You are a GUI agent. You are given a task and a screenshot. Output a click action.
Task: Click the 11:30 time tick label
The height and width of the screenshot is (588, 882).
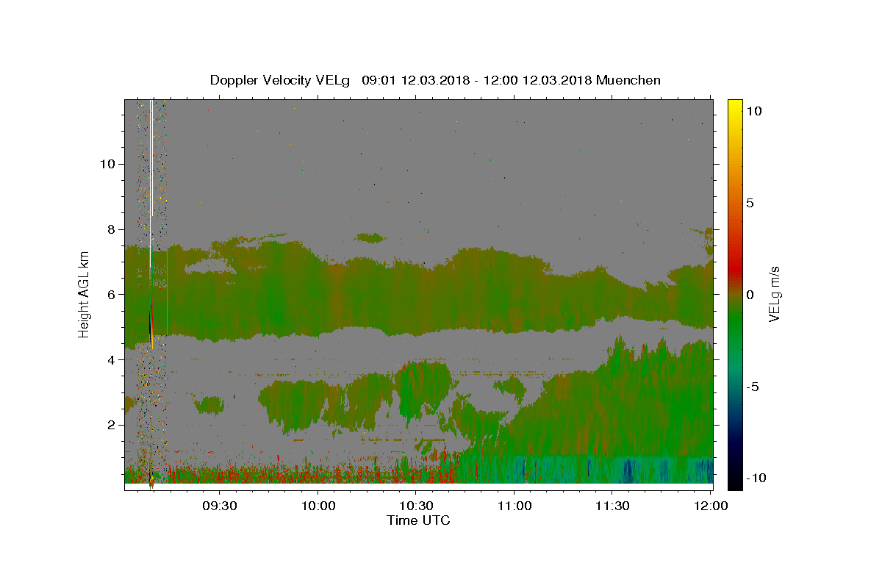click(612, 506)
